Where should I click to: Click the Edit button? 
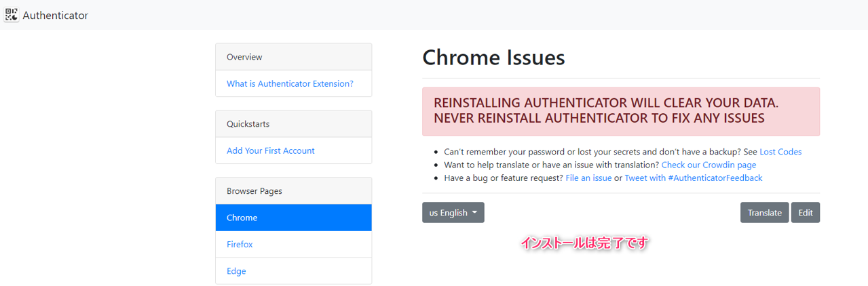click(x=806, y=212)
